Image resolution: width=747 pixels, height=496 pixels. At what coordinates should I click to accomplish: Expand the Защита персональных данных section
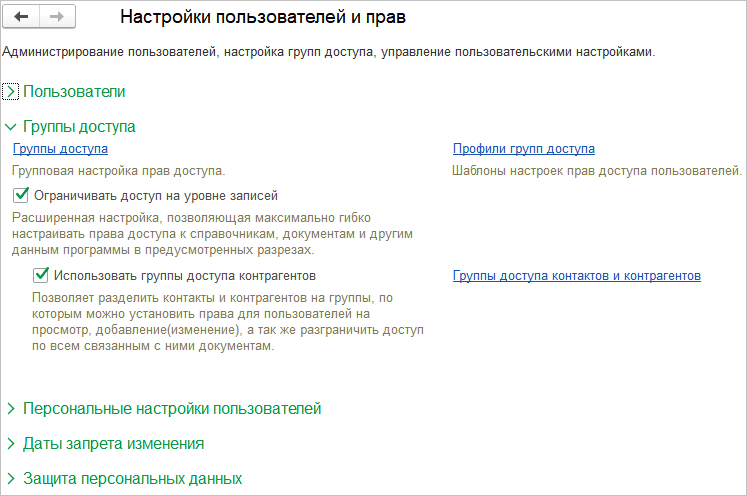coord(132,479)
